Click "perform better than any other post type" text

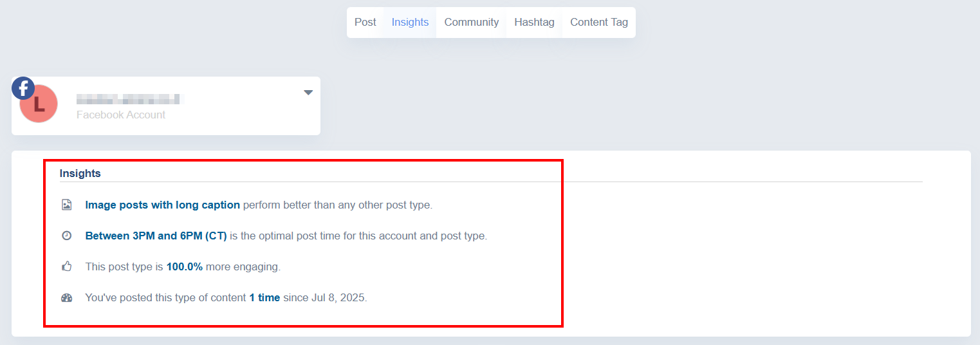(338, 205)
